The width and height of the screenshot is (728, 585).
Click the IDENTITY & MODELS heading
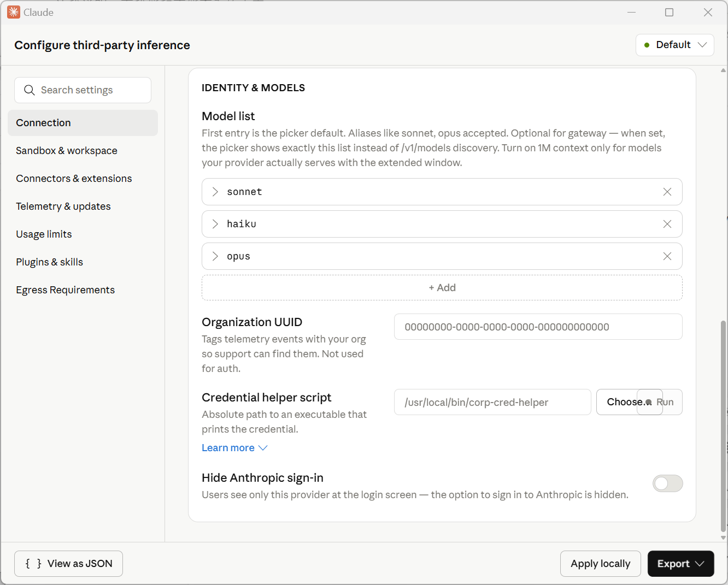point(253,88)
